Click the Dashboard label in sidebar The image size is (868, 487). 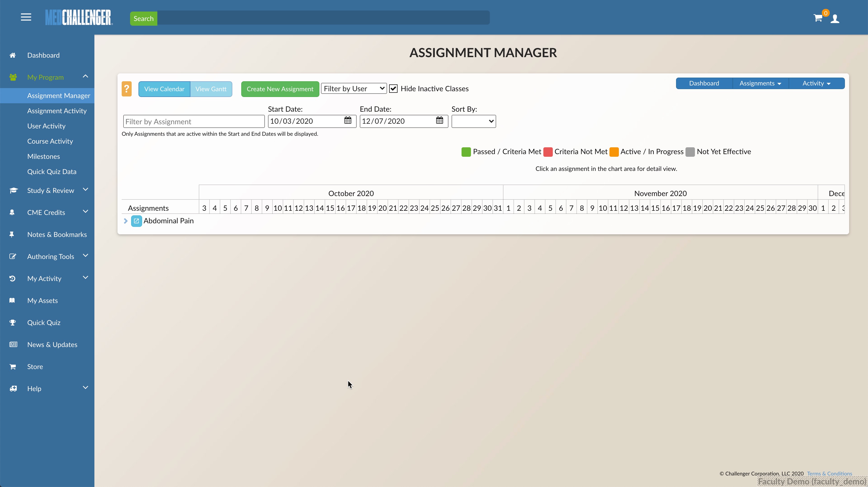[x=44, y=55]
